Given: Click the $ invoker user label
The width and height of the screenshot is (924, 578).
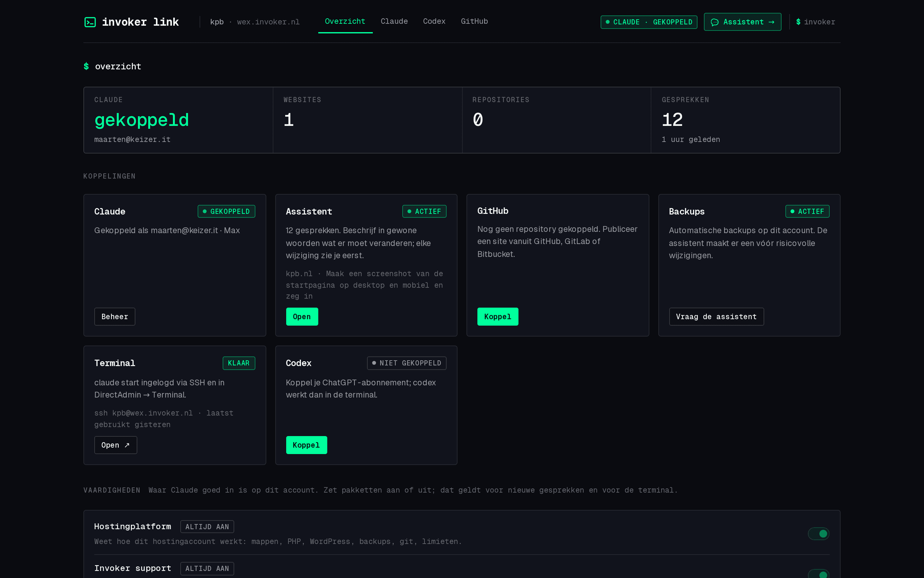Looking at the screenshot, I should tap(815, 22).
